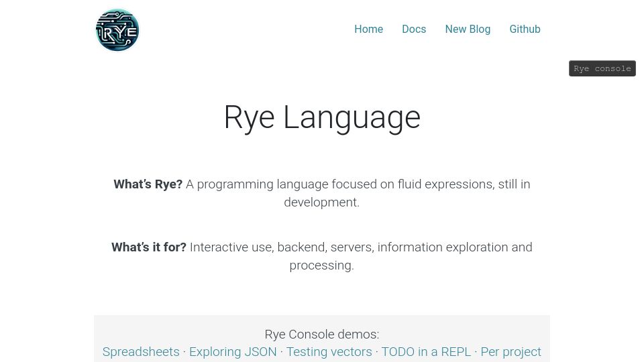This screenshot has width=644, height=362.
Task: Click the bold "What's Rye?" text
Action: click(x=148, y=184)
